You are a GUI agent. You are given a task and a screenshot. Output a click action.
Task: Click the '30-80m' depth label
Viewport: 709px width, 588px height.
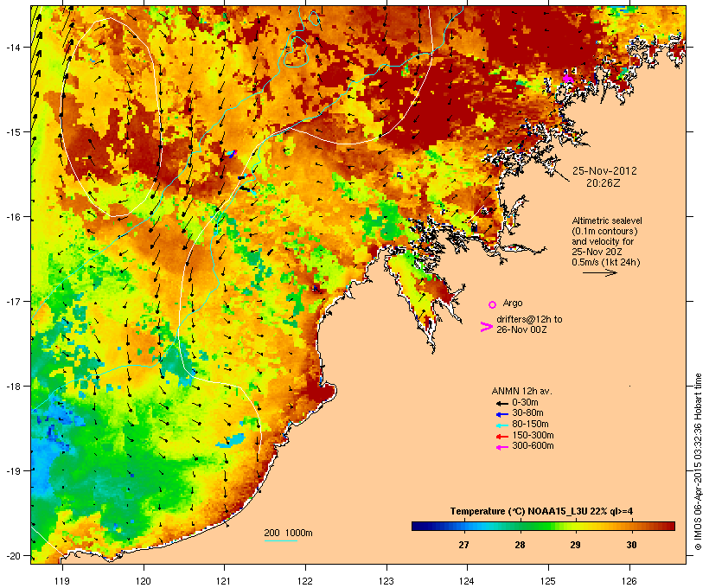[x=527, y=413]
